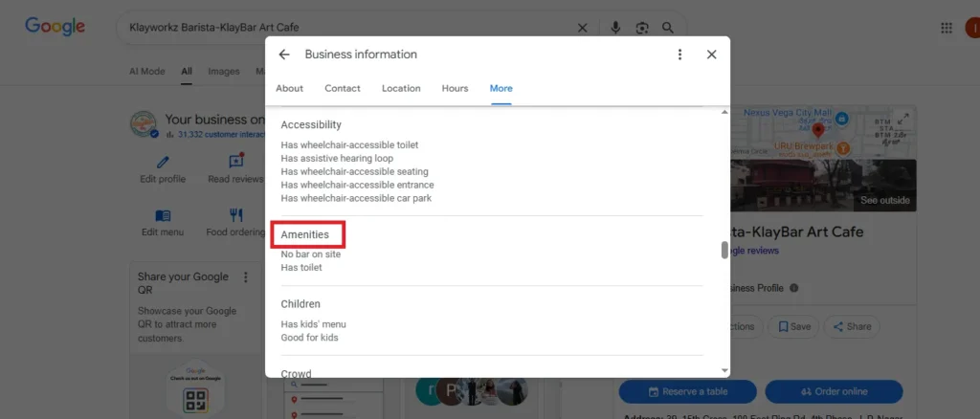This screenshot has height=419, width=980.
Task: Select 'Has kids' menu' text
Action: tap(313, 324)
